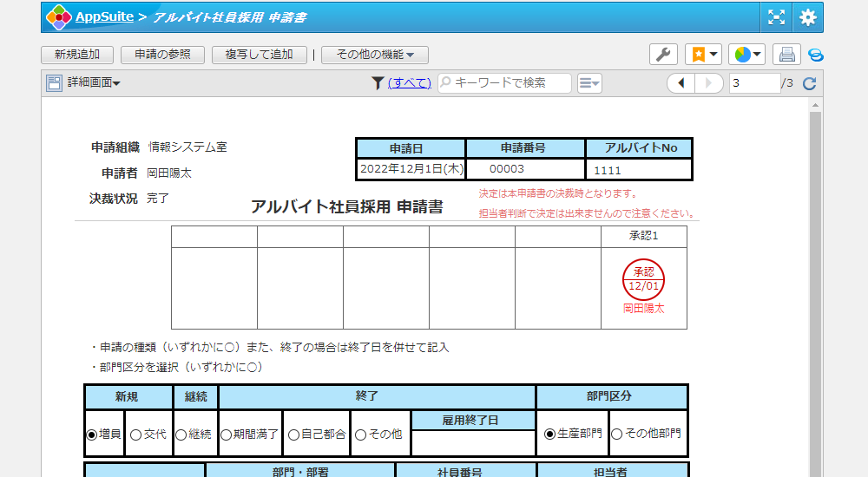Select the 交代 radio button

pos(135,435)
